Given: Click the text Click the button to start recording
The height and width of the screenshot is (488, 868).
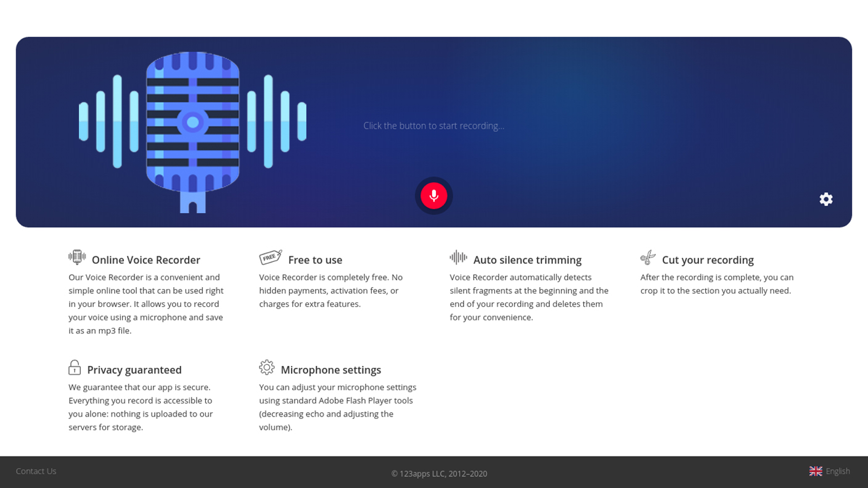Looking at the screenshot, I should (x=434, y=125).
